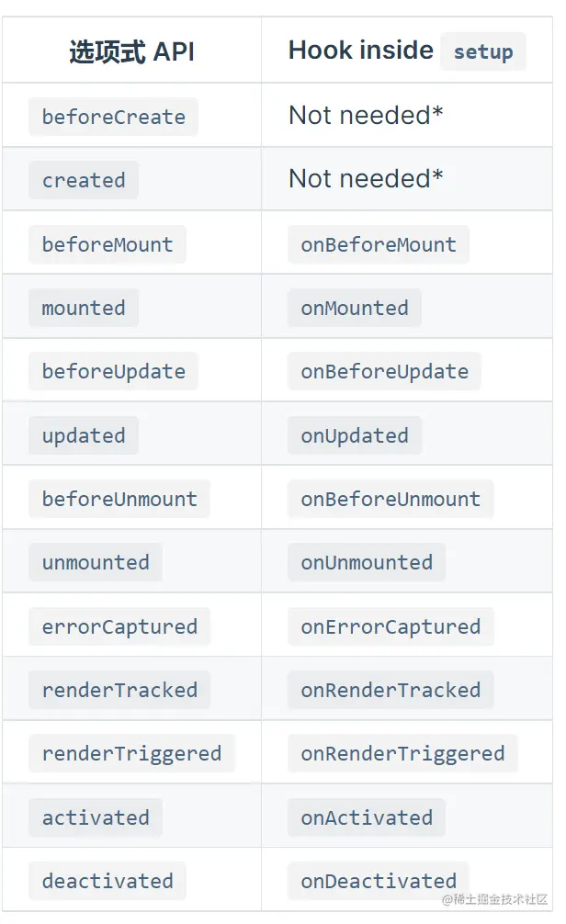The width and height of the screenshot is (566, 924).
Task: Click the mounted code label
Action: click(x=84, y=309)
